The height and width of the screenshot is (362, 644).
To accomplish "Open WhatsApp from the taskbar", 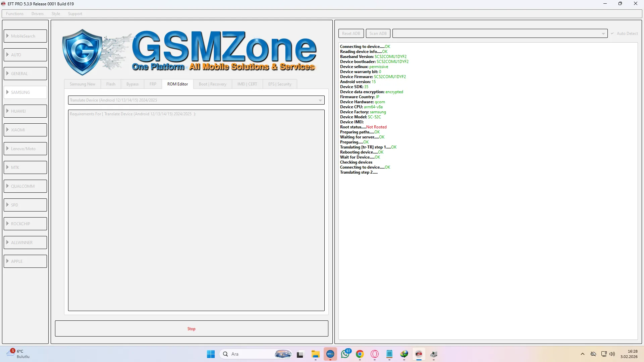I will (x=345, y=354).
